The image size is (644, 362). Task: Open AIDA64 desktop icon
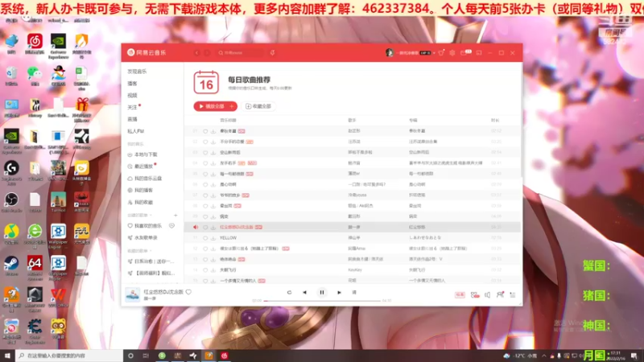click(35, 266)
